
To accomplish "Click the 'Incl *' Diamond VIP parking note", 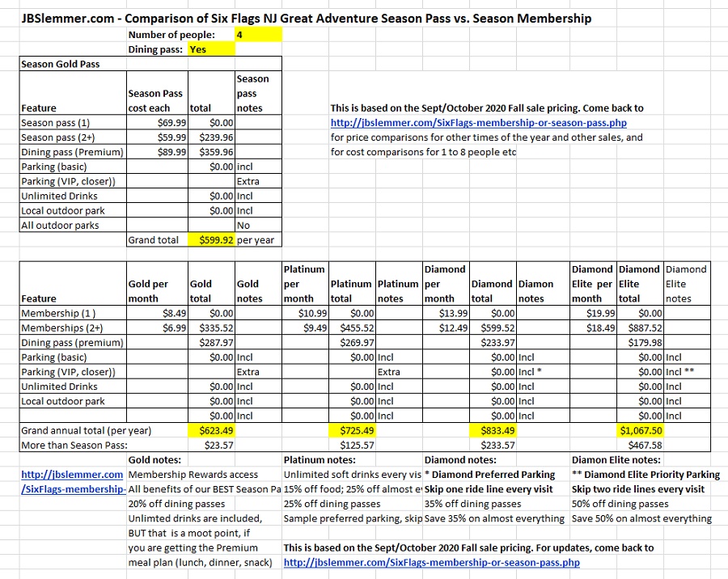I will [x=543, y=372].
